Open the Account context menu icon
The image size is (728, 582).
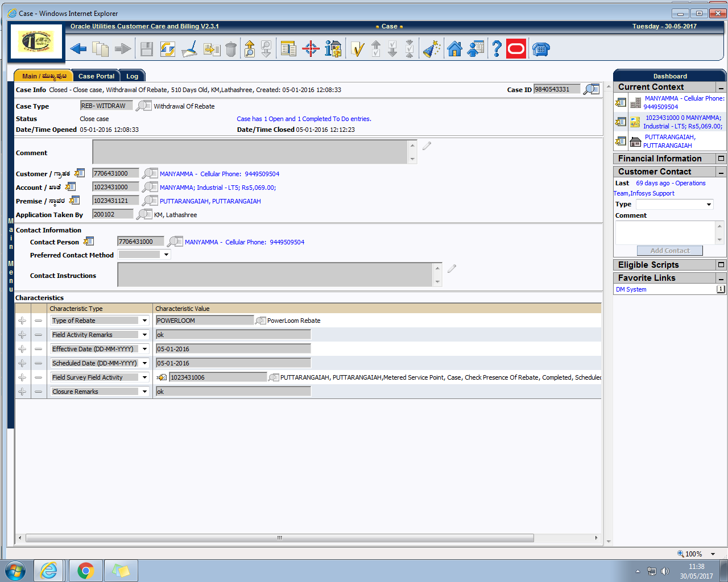[70, 186]
